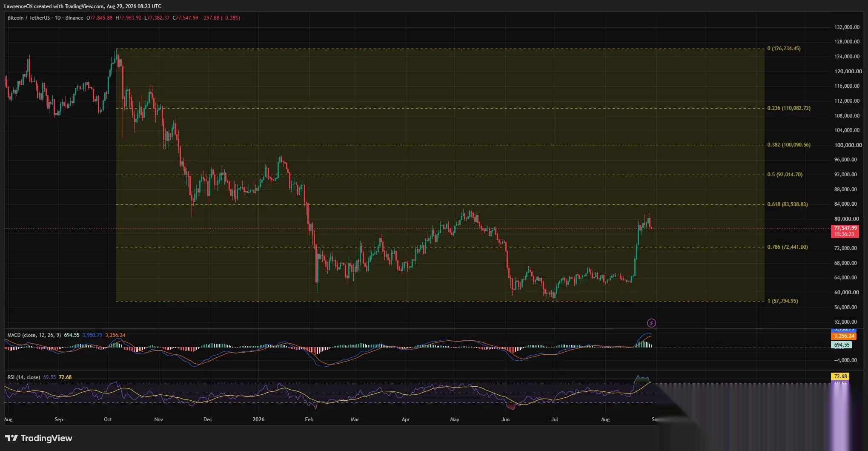Click the RSI legend value 69.55
The height and width of the screenshot is (451, 868).
coord(49,377)
